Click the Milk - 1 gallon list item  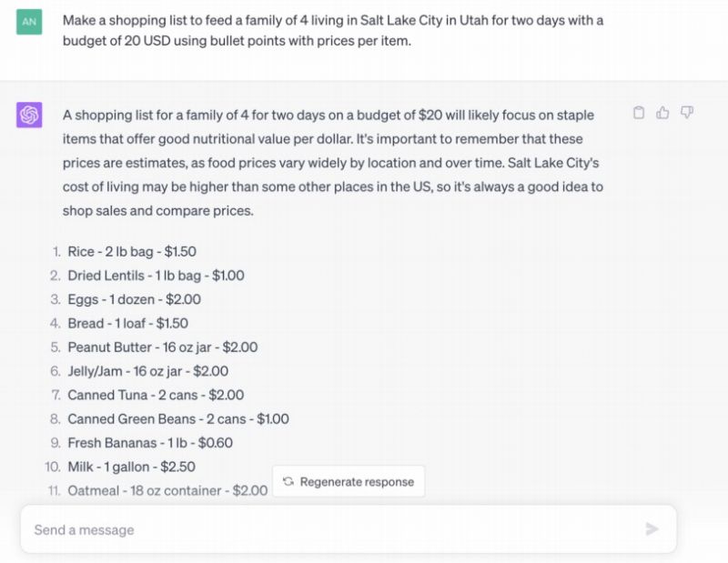coord(131,467)
